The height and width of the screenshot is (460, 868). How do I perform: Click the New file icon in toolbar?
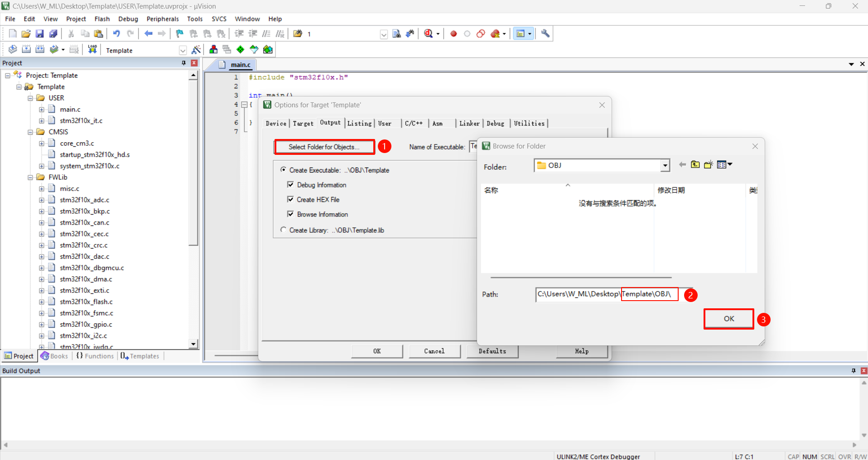(13, 34)
